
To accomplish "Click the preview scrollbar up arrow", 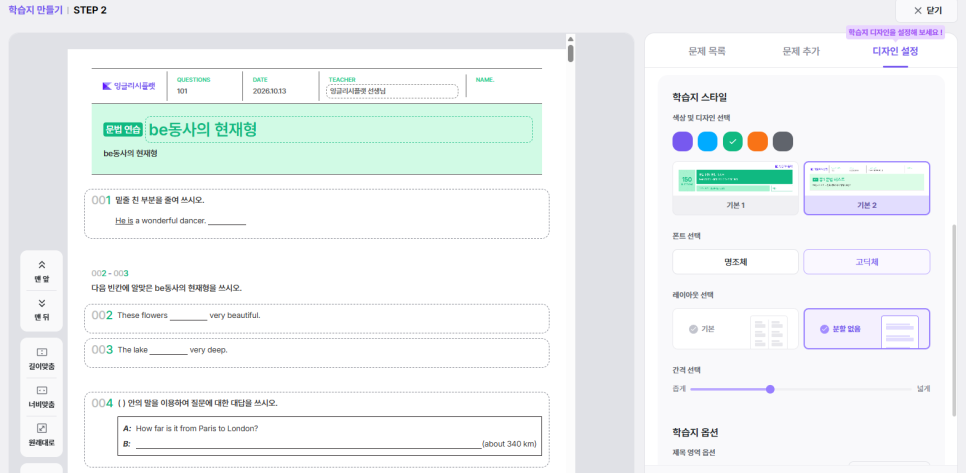I will point(571,39).
